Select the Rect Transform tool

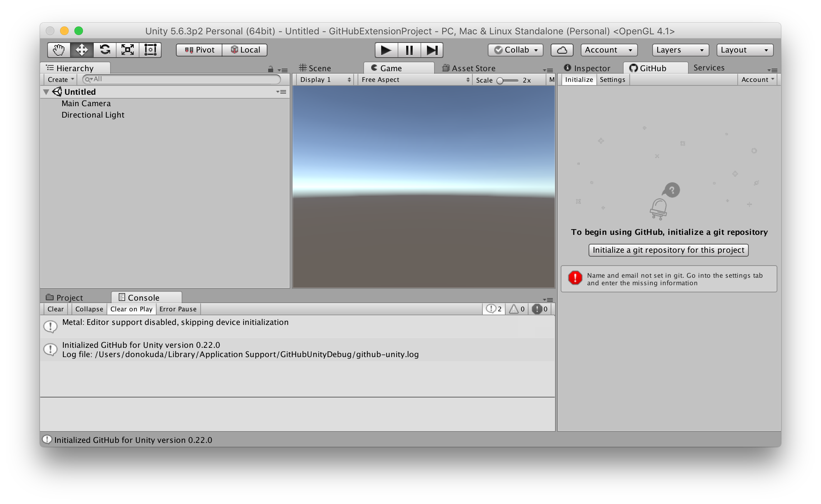[150, 50]
